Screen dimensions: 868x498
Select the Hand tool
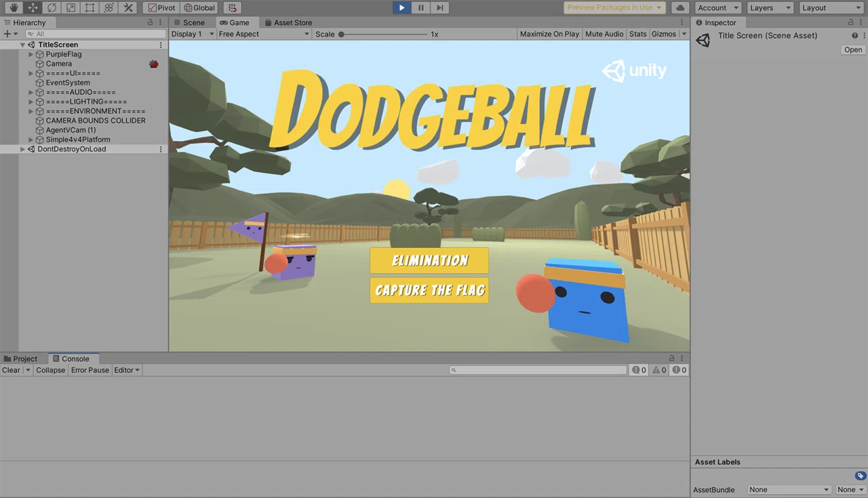coord(13,8)
